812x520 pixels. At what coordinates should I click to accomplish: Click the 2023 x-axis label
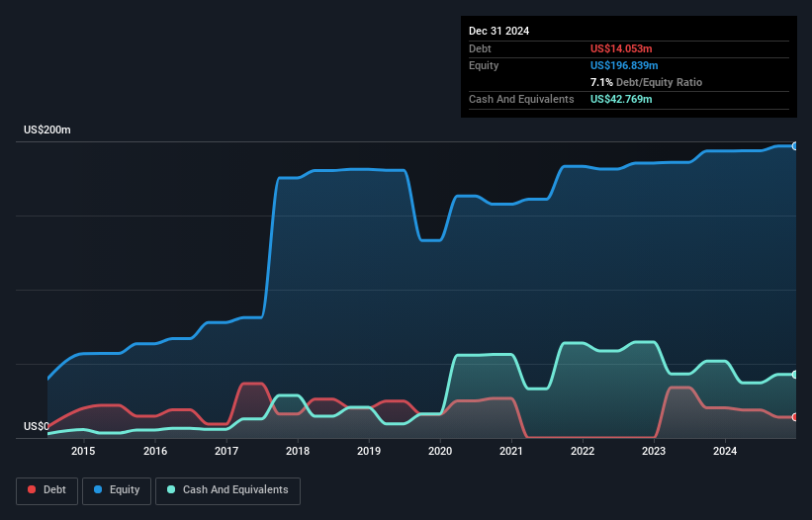pyautogui.click(x=654, y=451)
